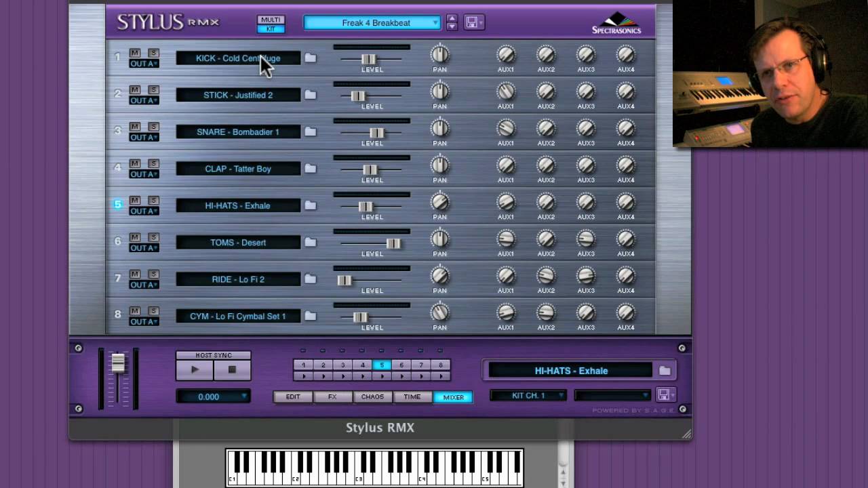
Task: Solo part 3 SNARE with its S button
Action: (153, 127)
